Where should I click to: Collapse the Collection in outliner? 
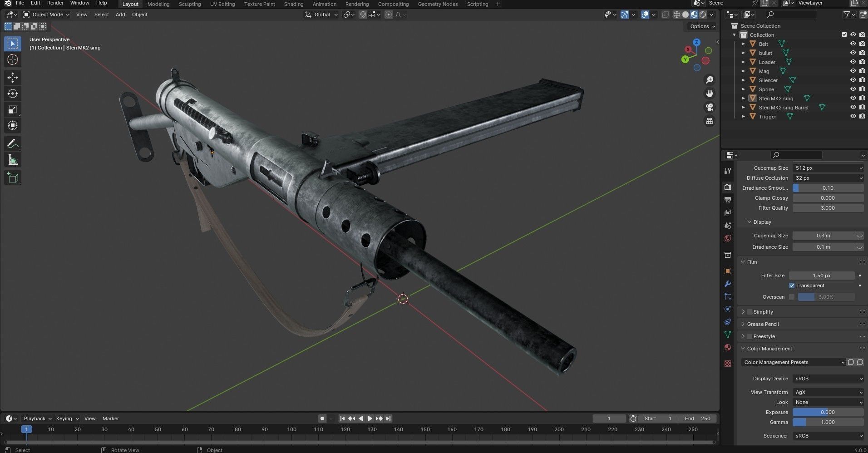735,35
